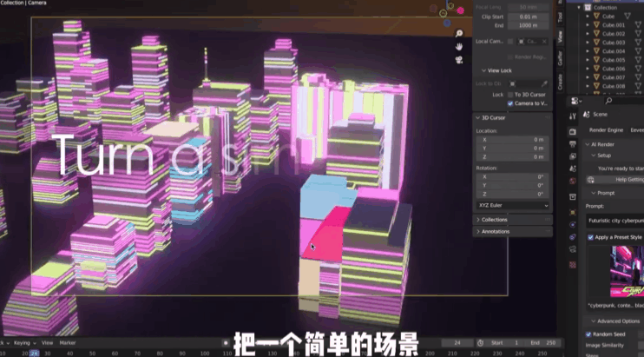Click Cube.003 modifier triangle icon at right
Image resolution: width=644 pixels, height=357 pixels.
pyautogui.click(x=638, y=43)
